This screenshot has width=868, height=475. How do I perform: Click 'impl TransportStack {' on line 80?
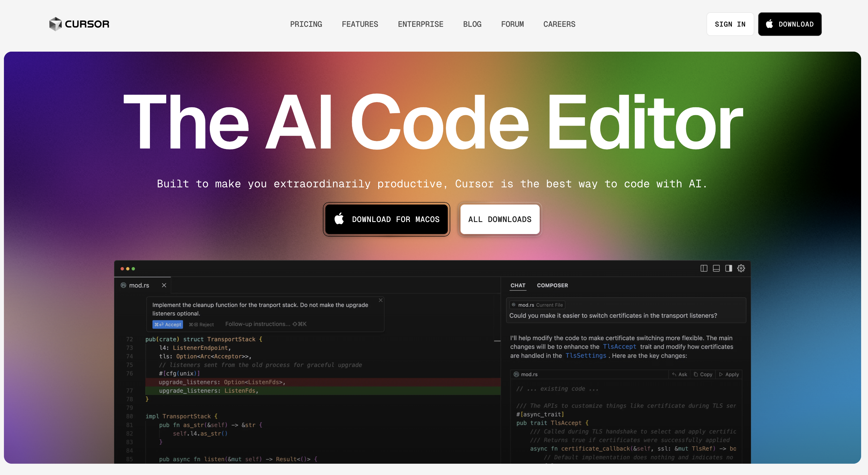click(x=182, y=416)
